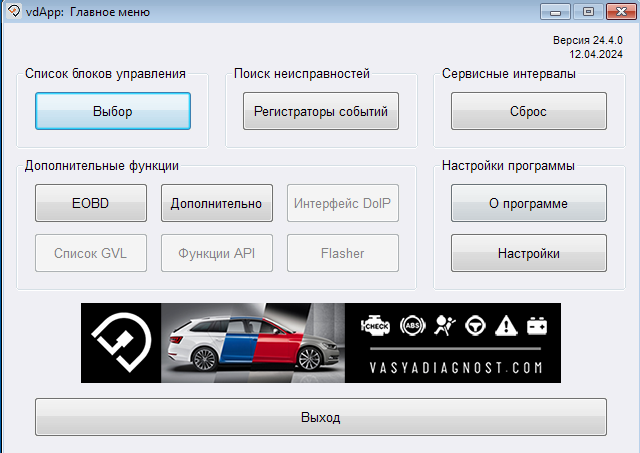The width and height of the screenshot is (640, 453).
Task: Open the О программе dialog
Action: click(529, 203)
